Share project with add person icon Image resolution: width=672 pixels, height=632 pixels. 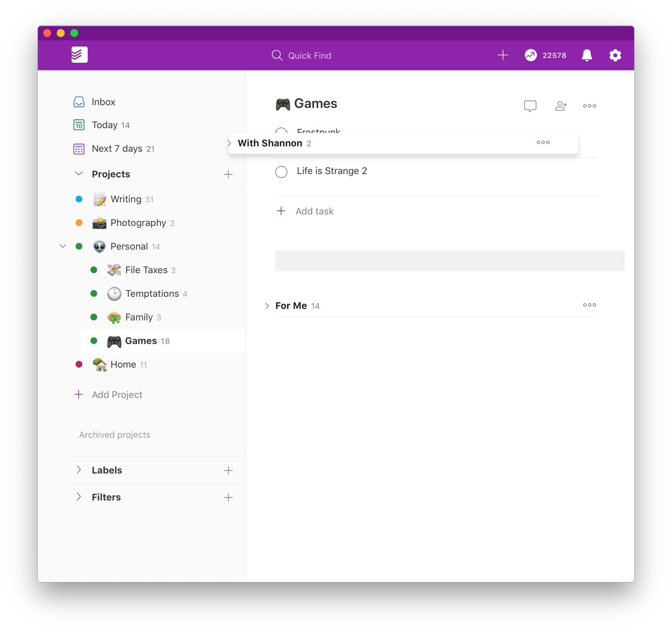pos(561,106)
